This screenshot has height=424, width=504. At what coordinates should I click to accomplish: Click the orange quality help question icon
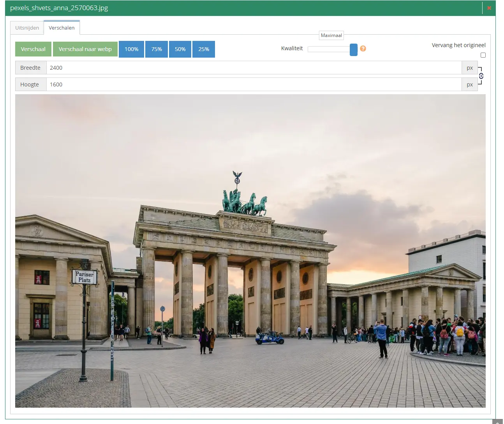pos(363,49)
